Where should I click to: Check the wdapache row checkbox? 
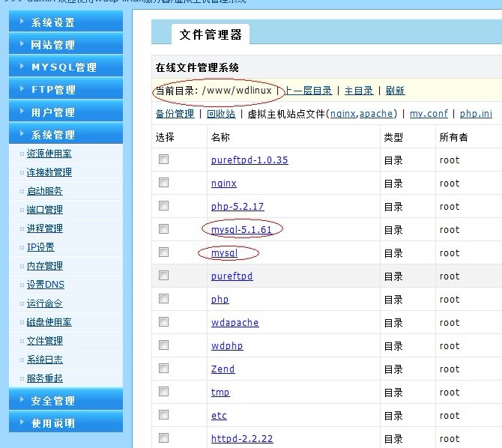[x=163, y=322]
